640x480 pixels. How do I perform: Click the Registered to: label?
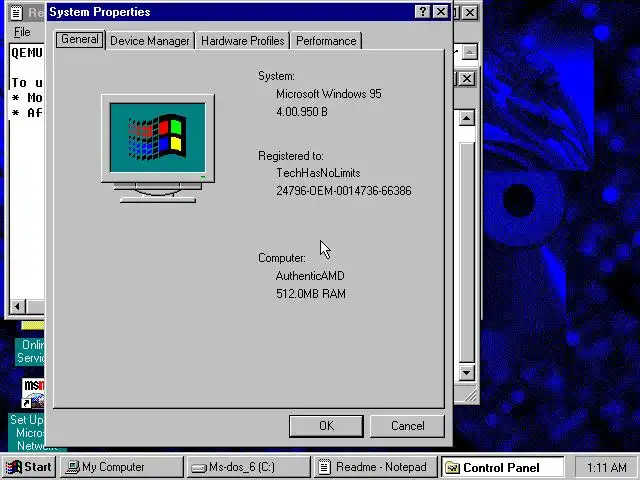[x=291, y=156]
